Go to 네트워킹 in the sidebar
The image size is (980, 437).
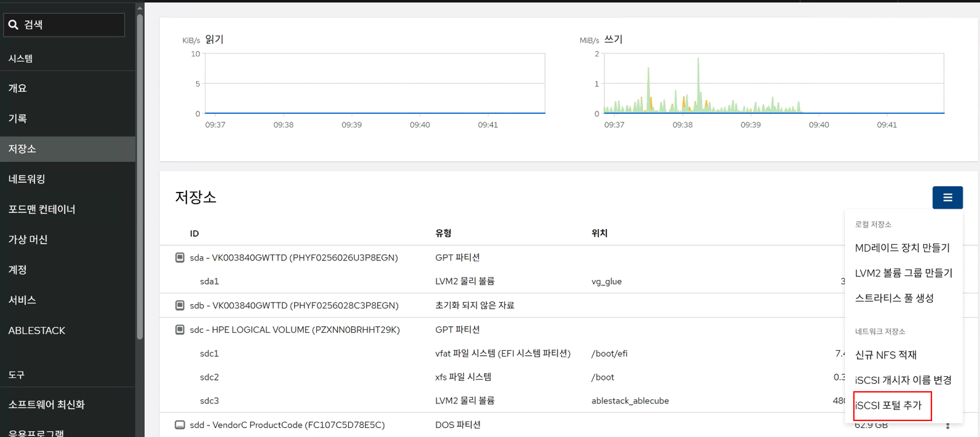[27, 179]
